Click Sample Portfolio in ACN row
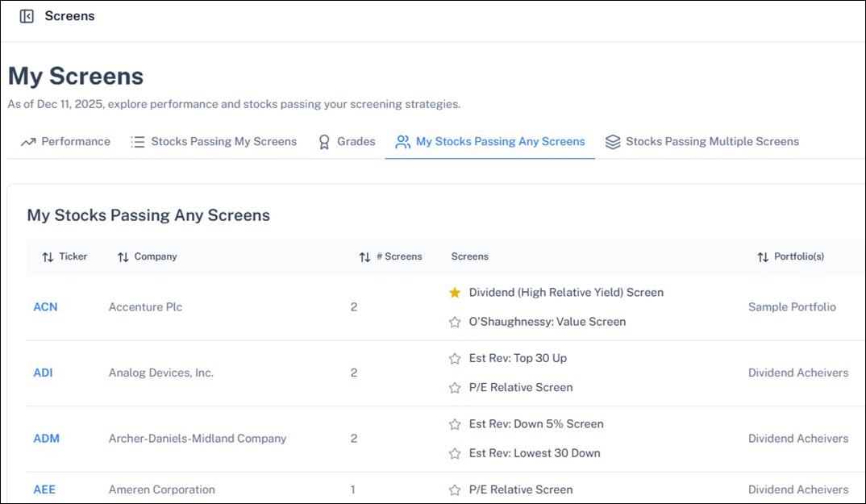This screenshot has width=866, height=504. click(792, 307)
